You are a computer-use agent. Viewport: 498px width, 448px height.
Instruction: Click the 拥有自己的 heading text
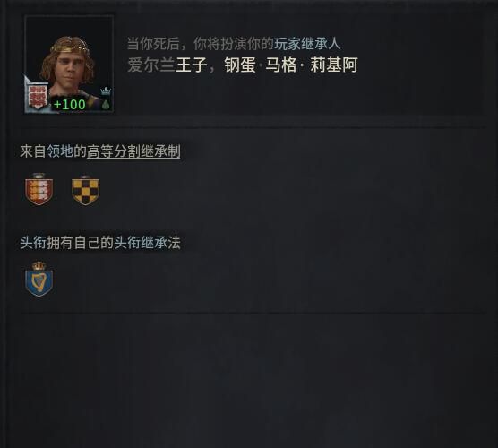[x=80, y=243]
